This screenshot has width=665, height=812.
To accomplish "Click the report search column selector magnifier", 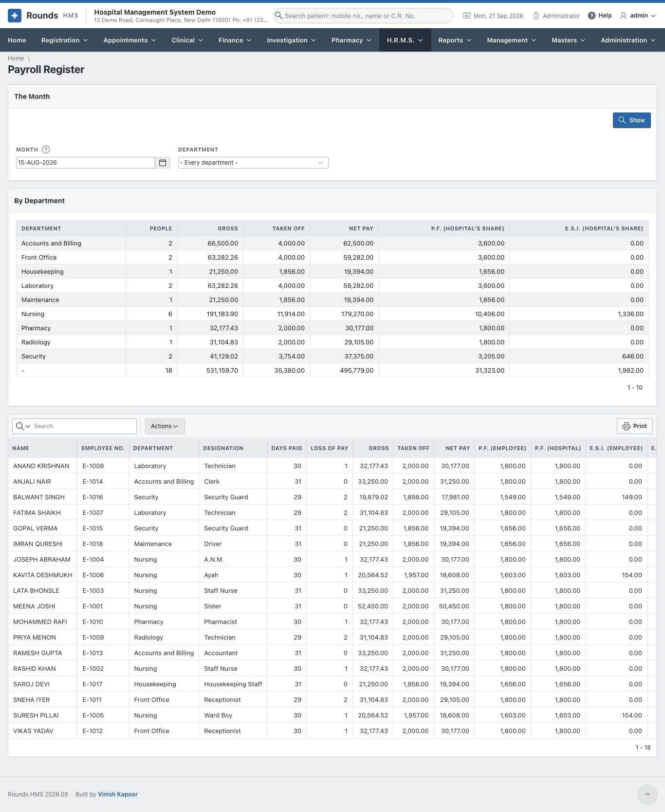I will pos(22,426).
